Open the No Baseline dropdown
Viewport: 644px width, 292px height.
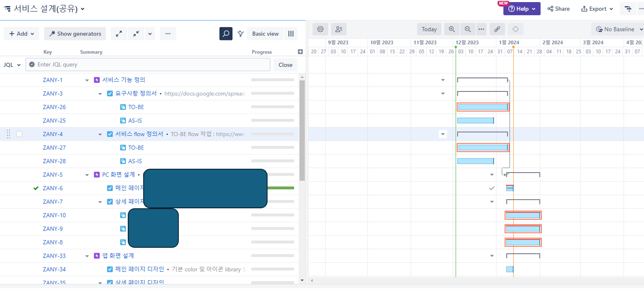[619, 29]
